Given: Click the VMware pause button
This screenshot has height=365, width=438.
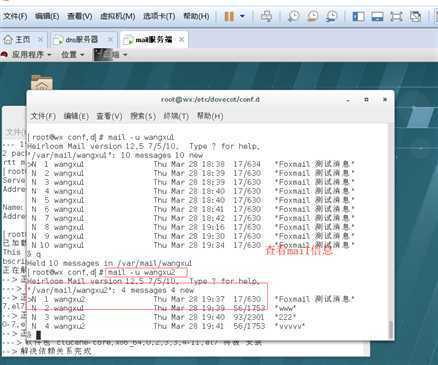Looking at the screenshot, I should [x=229, y=16].
